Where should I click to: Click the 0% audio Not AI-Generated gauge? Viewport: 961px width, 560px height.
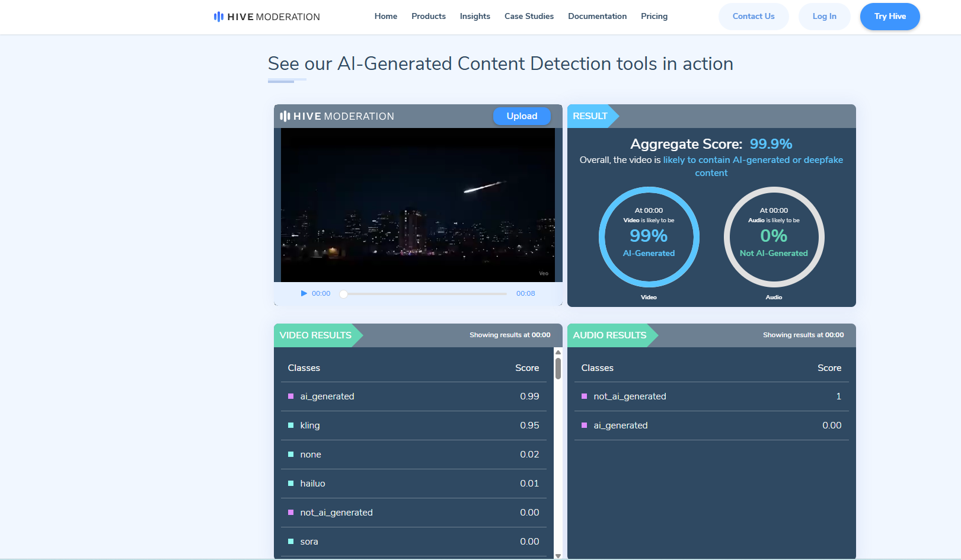coord(774,237)
